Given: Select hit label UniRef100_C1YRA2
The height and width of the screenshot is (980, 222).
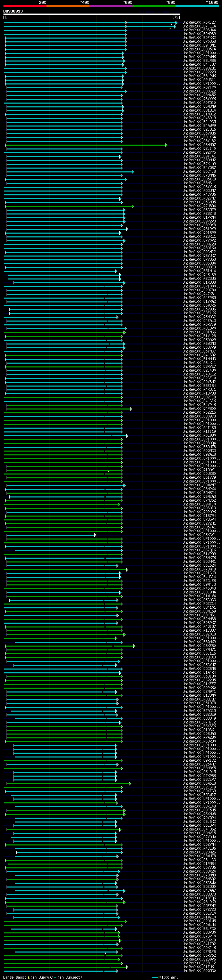Looking at the screenshot, I should pos(199,302).
